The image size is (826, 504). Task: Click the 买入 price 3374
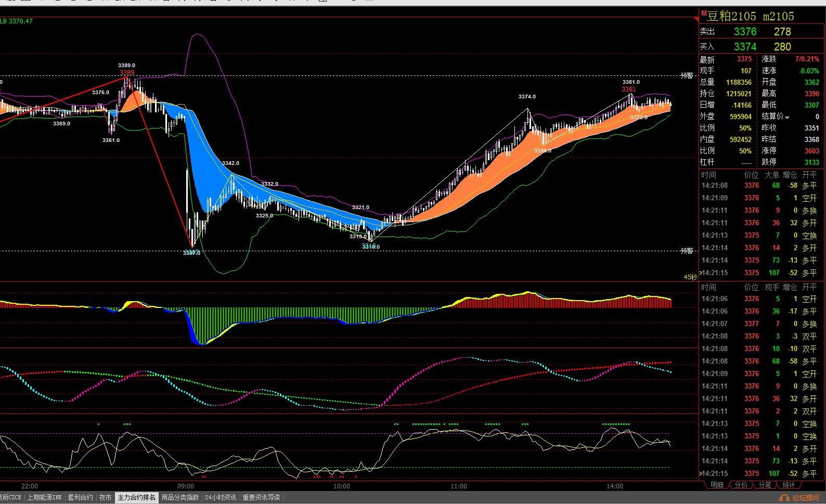745,47
